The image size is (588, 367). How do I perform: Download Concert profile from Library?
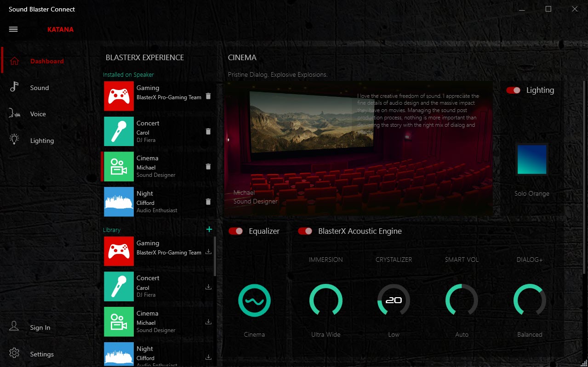pos(208,287)
